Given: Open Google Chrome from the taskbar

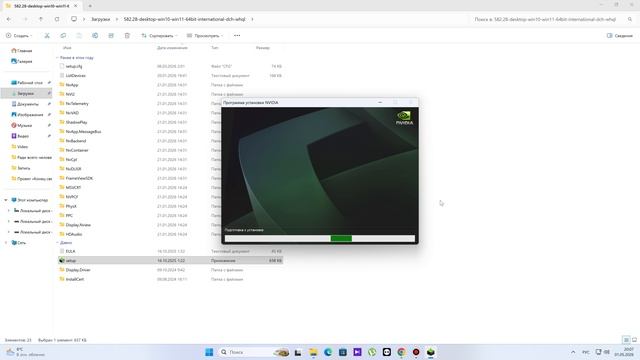Looking at the screenshot, I should 401,352.
